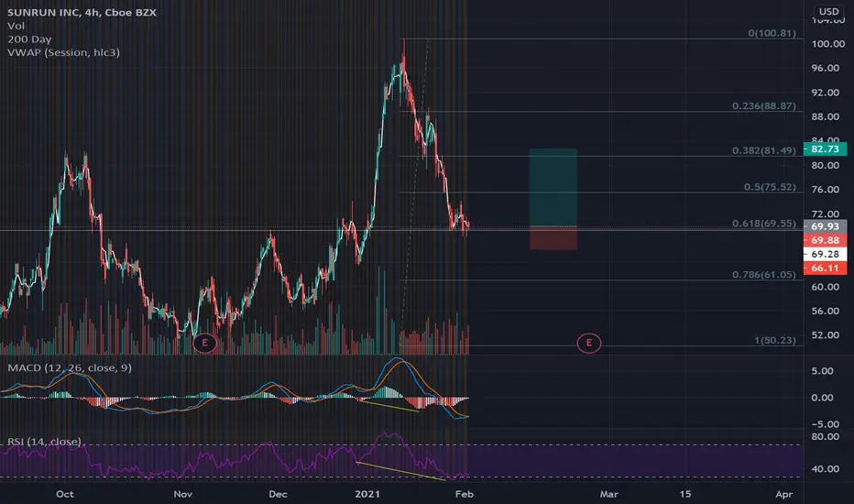Click the Fibonacci 0.5(75.52) level label
The width and height of the screenshot is (854, 504).
pyautogui.click(x=770, y=187)
